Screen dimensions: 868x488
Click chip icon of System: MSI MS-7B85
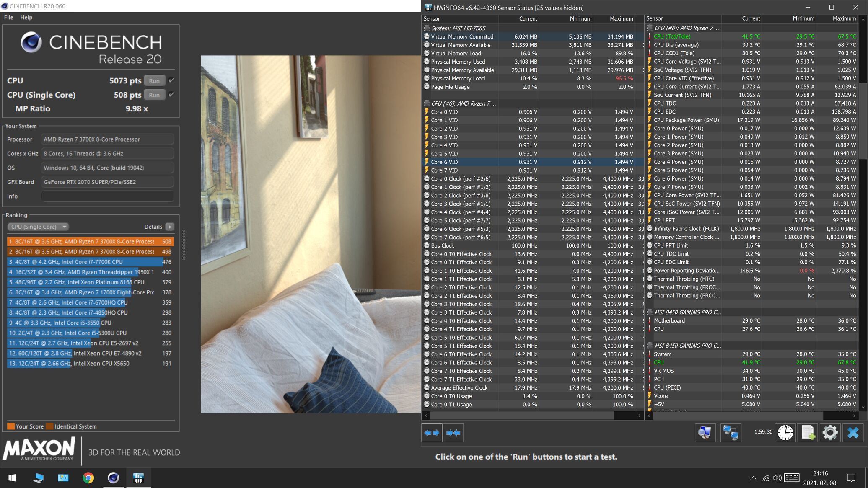[x=427, y=28]
